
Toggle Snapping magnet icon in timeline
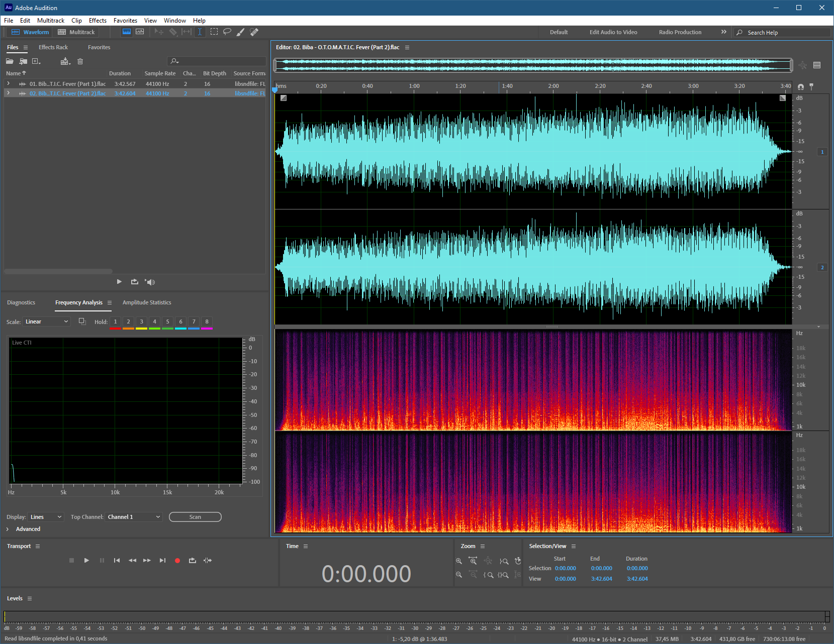(801, 86)
